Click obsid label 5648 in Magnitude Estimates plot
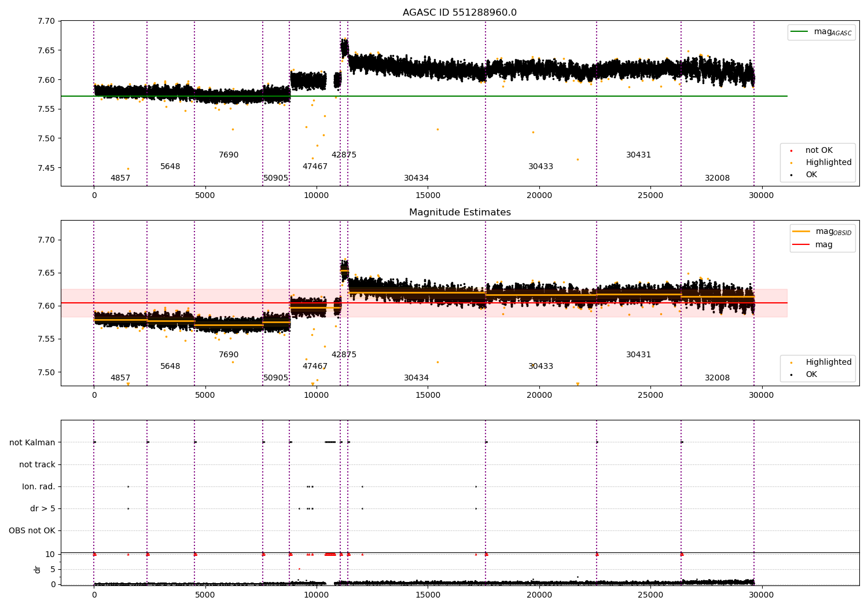 point(170,367)
